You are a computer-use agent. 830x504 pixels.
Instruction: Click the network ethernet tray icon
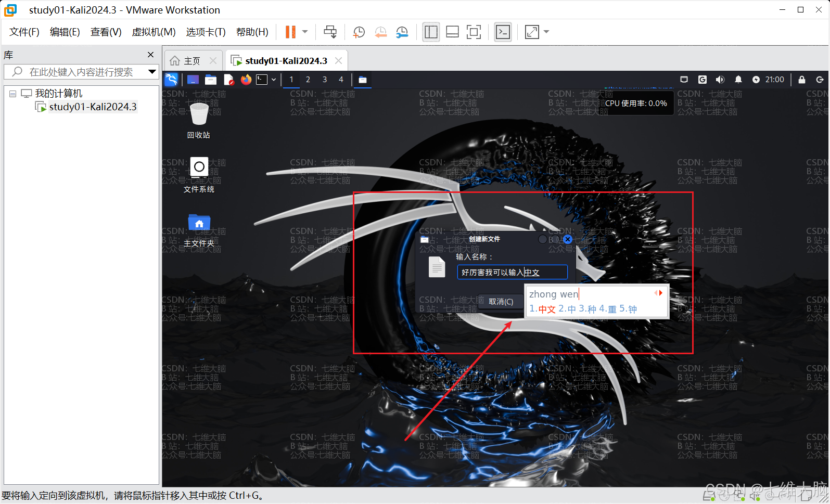point(684,80)
